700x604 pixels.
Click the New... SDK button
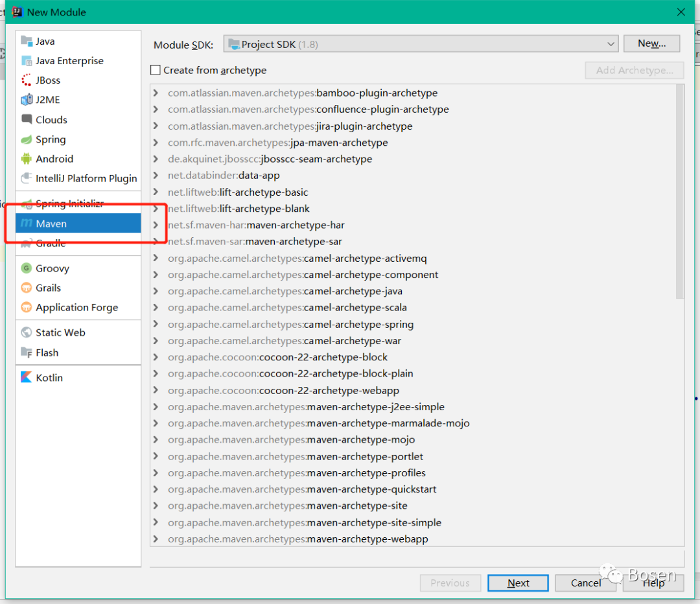tap(651, 43)
